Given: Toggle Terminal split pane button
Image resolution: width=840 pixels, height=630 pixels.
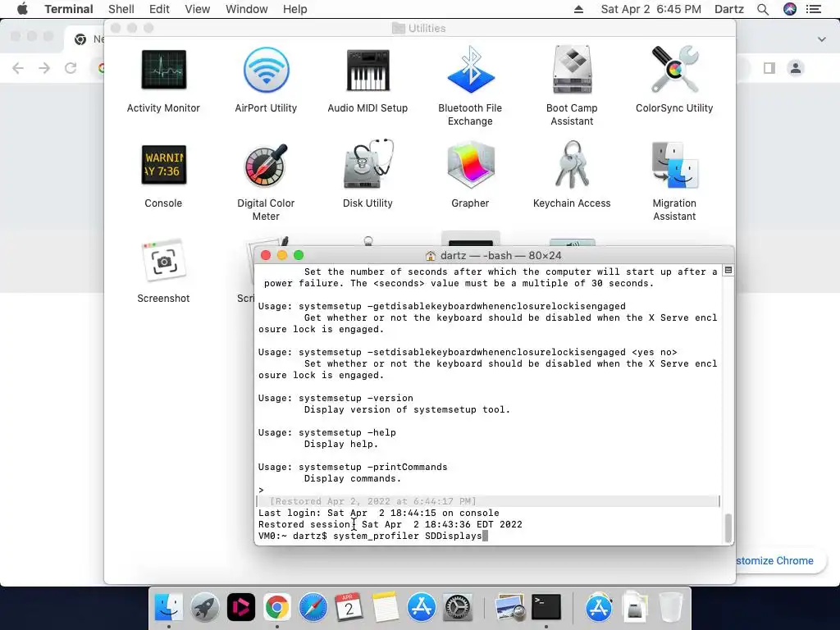Looking at the screenshot, I should (x=728, y=271).
